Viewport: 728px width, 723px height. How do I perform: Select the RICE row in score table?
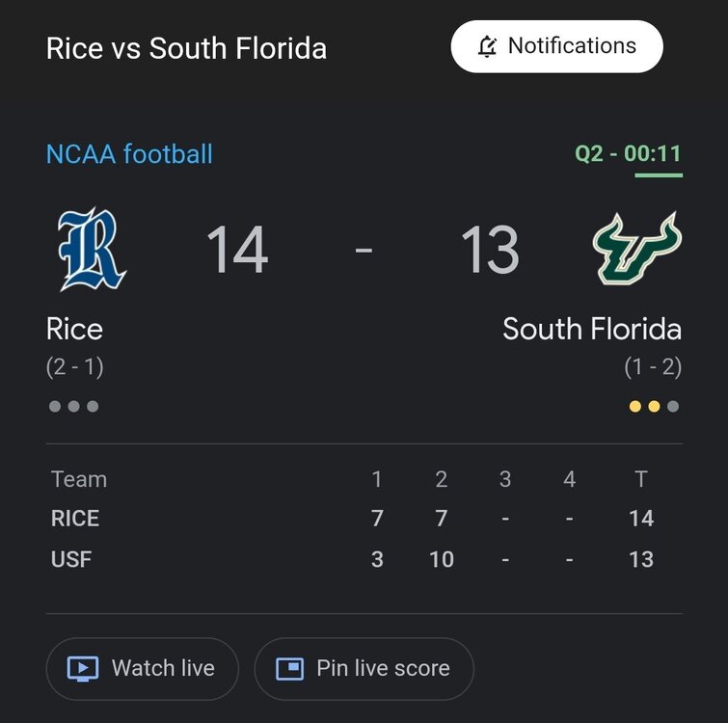[75, 519]
